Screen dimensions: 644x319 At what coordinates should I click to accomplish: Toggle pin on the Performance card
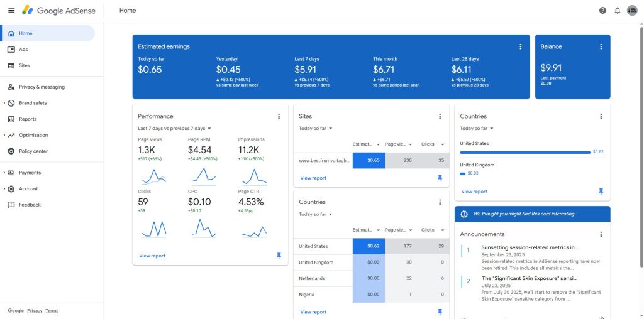click(279, 256)
